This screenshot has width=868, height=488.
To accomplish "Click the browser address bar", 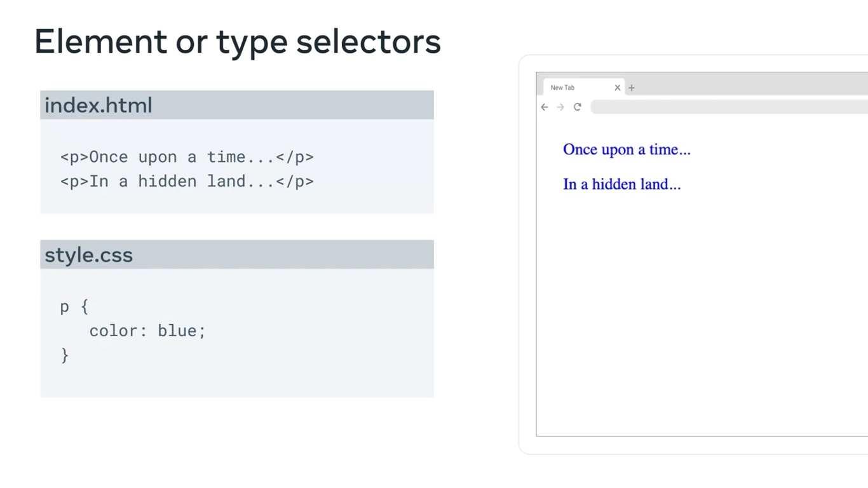I will click(724, 107).
